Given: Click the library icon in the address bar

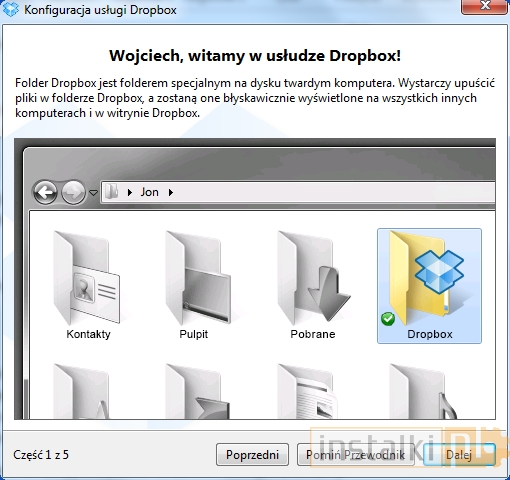Looking at the screenshot, I should [112, 192].
